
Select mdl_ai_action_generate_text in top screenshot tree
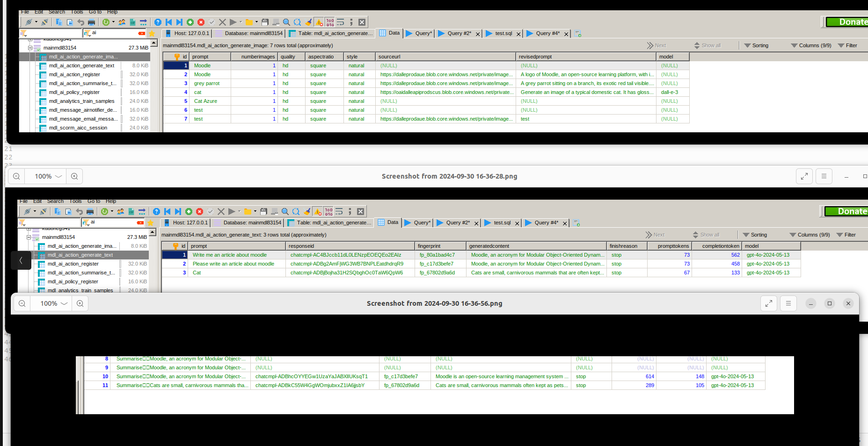(81, 65)
